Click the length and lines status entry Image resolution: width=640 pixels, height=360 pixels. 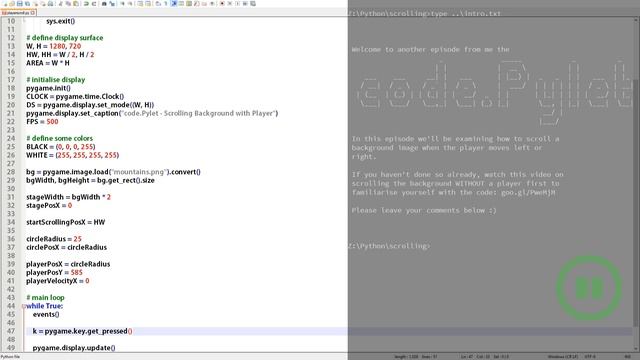[x=416, y=357]
